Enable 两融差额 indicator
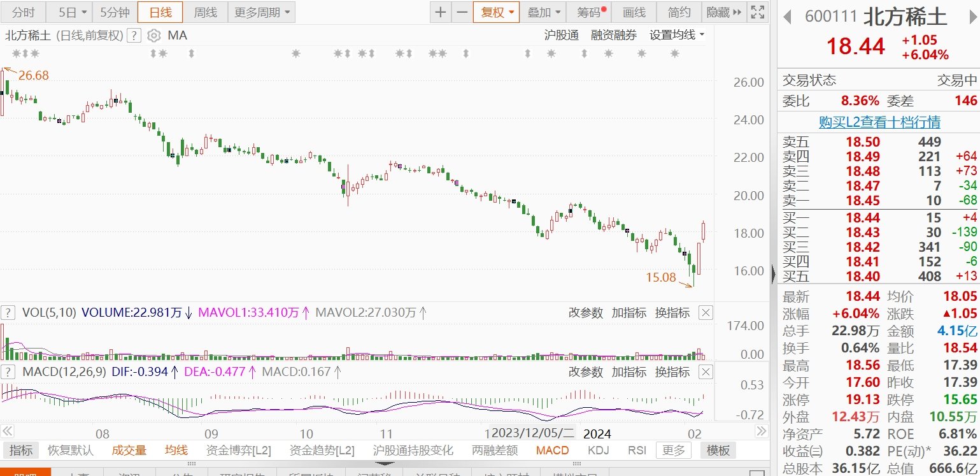 pyautogui.click(x=495, y=451)
